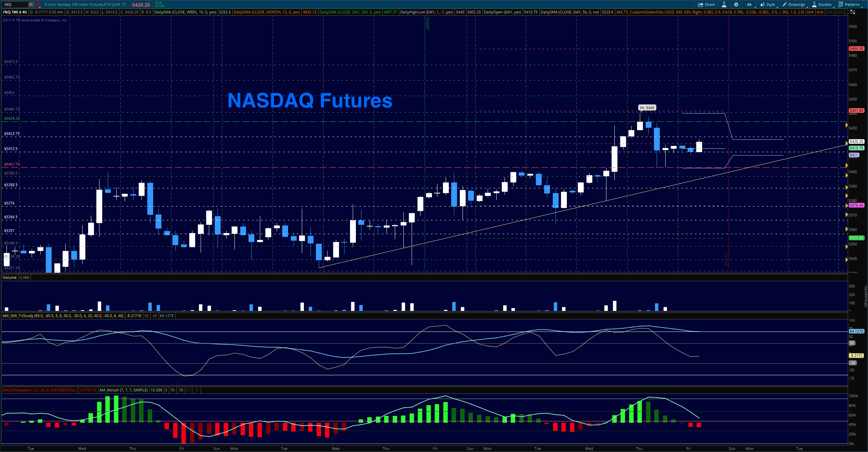Click into the /NQ symbol input field
This screenshot has width=868, height=452.
[14, 4]
